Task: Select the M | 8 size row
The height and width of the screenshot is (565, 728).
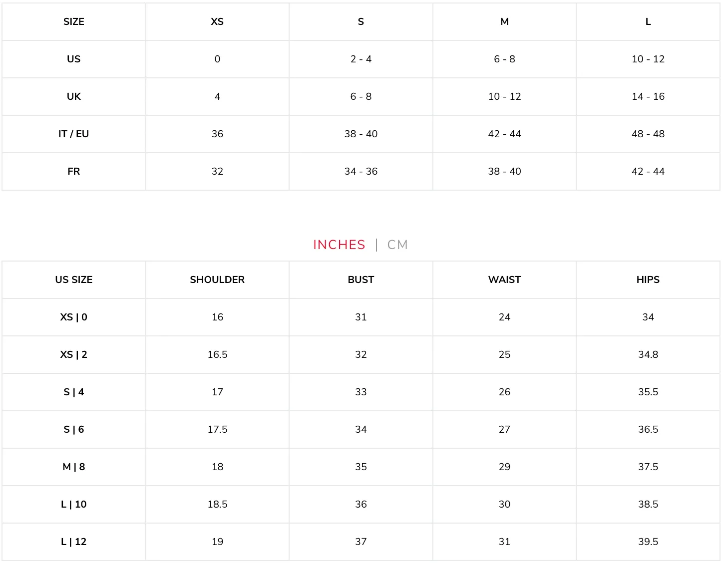Action: point(361,467)
